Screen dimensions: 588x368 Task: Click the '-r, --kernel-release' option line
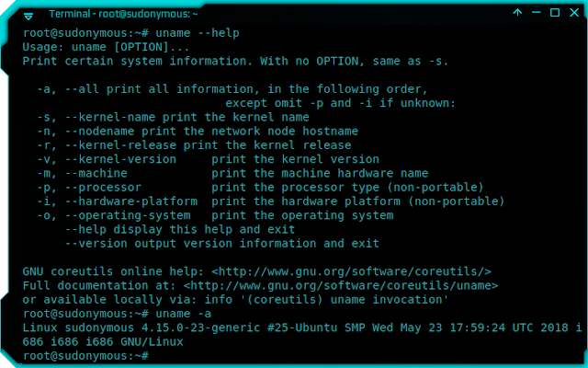click(194, 145)
